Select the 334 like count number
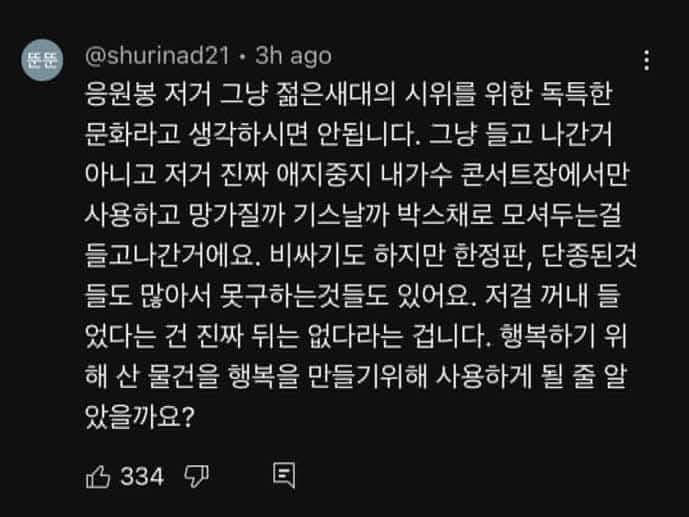 point(142,477)
